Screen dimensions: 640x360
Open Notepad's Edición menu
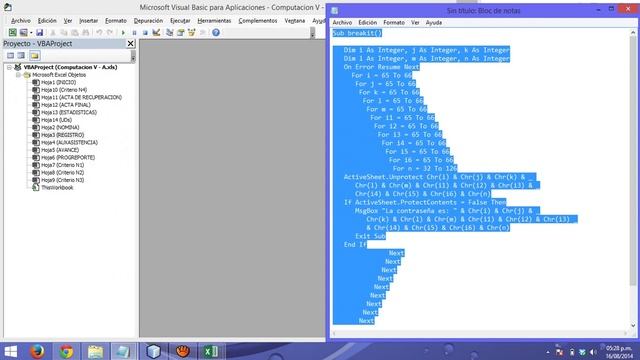coord(368,22)
